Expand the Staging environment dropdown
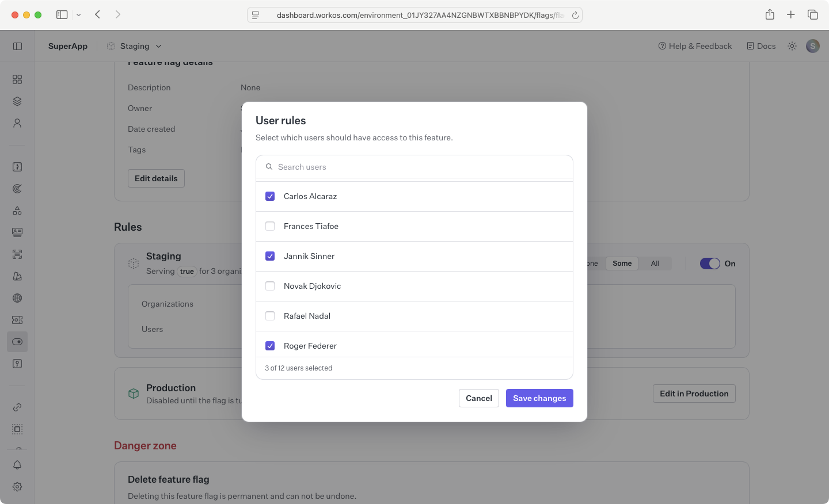829x504 pixels. (x=158, y=46)
